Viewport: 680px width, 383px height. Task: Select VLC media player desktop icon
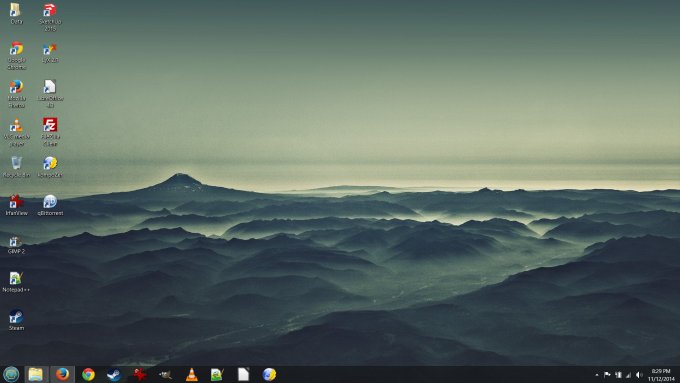[x=16, y=132]
